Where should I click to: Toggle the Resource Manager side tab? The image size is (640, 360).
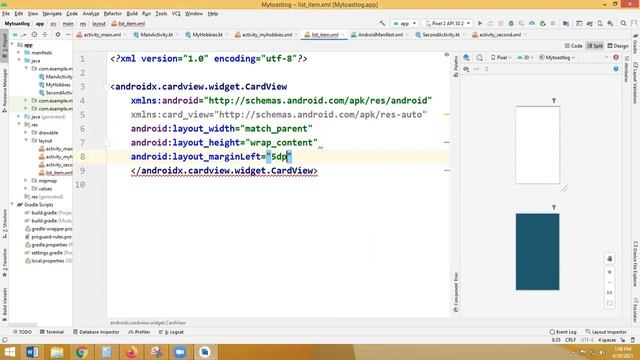point(4,90)
